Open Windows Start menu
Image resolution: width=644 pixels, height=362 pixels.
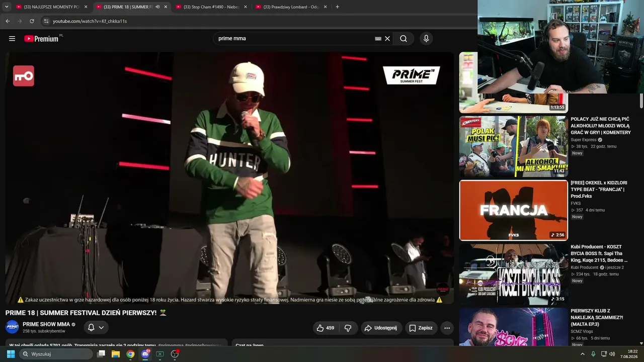(11, 354)
